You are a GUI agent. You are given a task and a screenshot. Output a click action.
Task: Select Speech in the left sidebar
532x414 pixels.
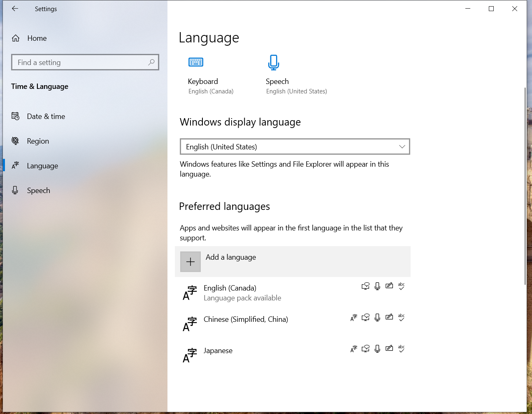point(38,191)
